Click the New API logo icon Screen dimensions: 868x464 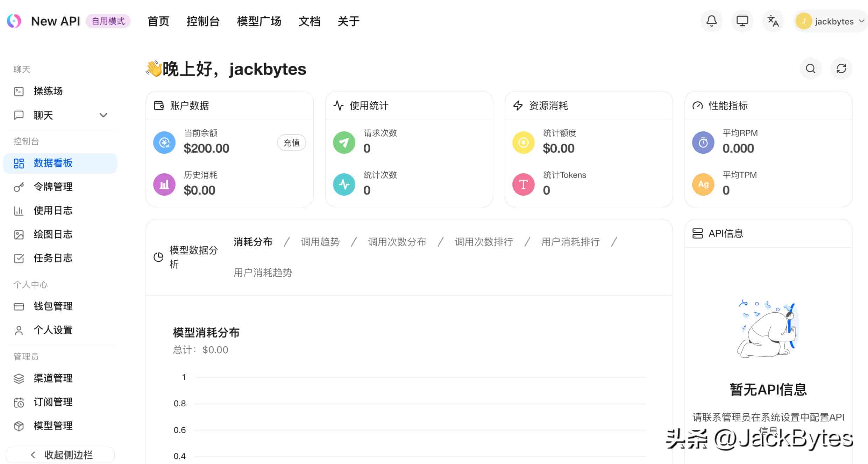click(14, 21)
